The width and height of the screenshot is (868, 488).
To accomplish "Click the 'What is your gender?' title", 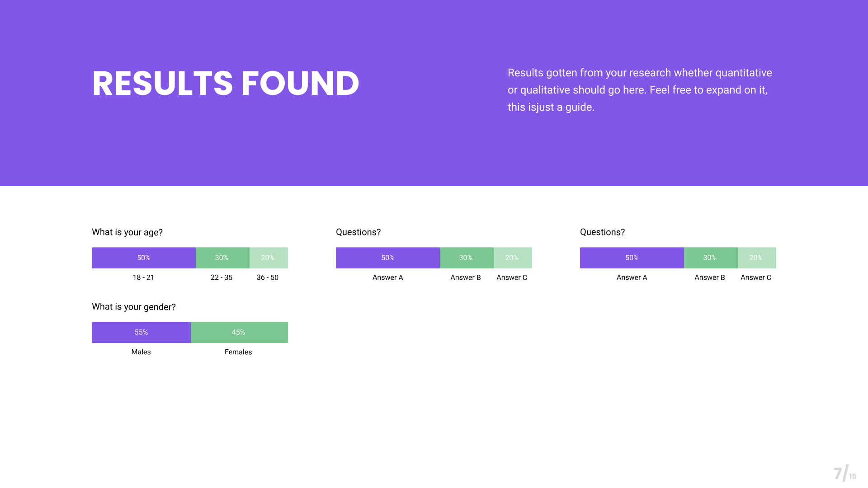I will point(133,307).
